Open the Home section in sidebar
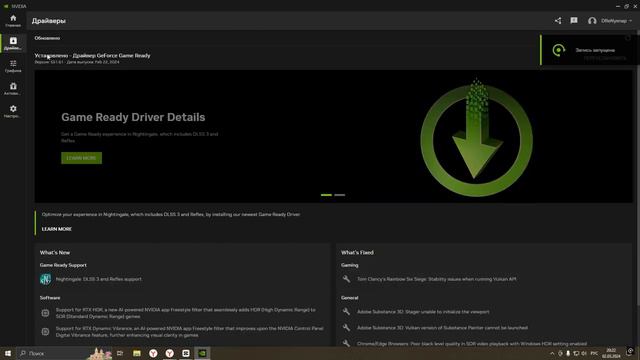This screenshot has width=640, height=360. tap(13, 20)
